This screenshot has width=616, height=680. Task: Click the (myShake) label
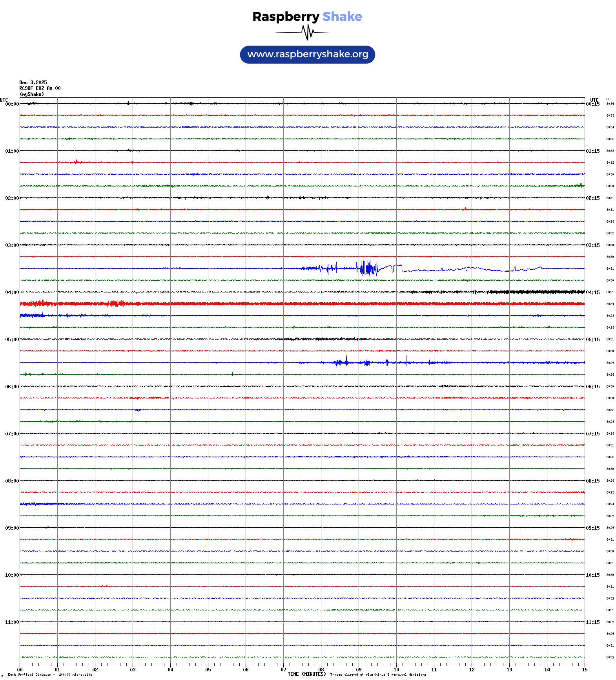tap(32, 94)
